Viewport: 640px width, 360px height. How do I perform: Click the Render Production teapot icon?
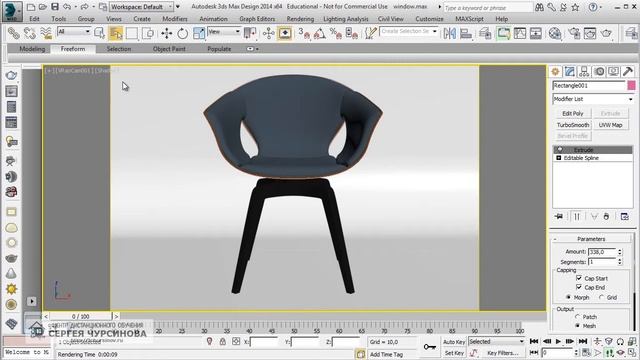click(x=606, y=33)
